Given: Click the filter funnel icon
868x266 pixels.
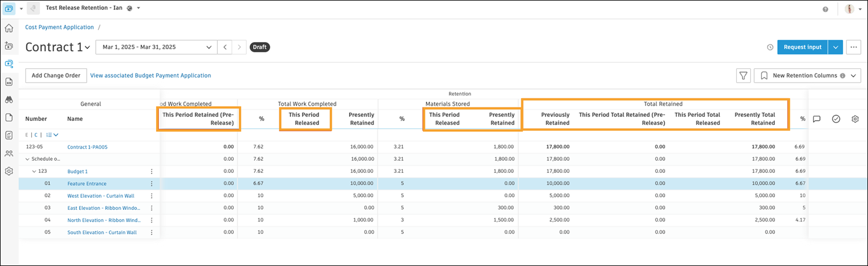Looking at the screenshot, I should pyautogui.click(x=743, y=76).
